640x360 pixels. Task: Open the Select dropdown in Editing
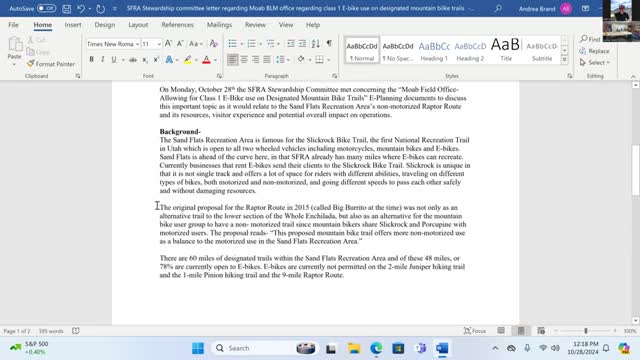(595, 62)
